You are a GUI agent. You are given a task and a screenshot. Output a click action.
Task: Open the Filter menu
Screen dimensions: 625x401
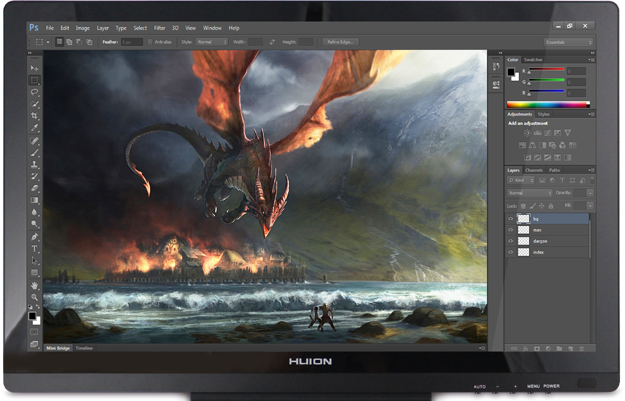(159, 28)
